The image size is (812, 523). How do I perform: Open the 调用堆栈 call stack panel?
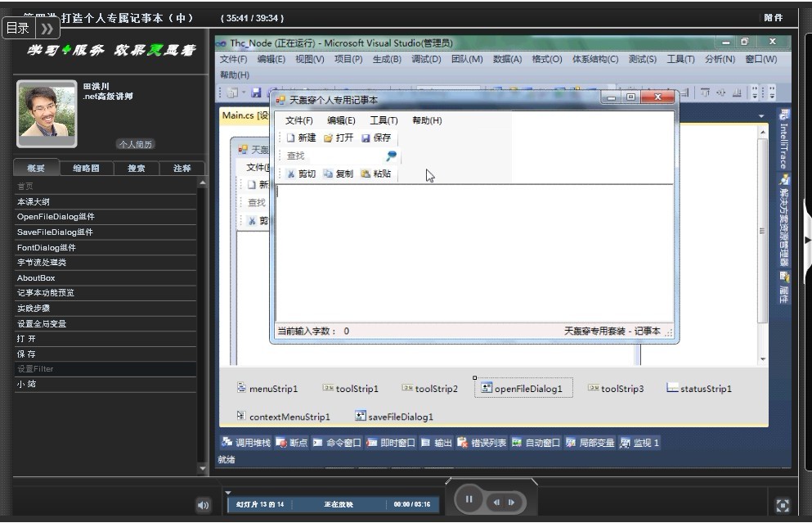[x=246, y=443]
